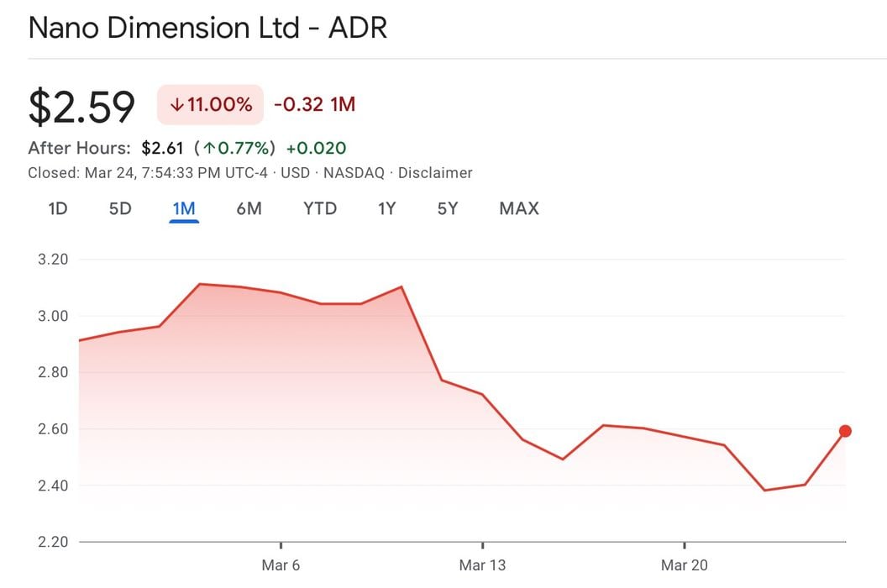Click the active 1M range tab
Viewport: 887px width, 588px height.
click(184, 208)
